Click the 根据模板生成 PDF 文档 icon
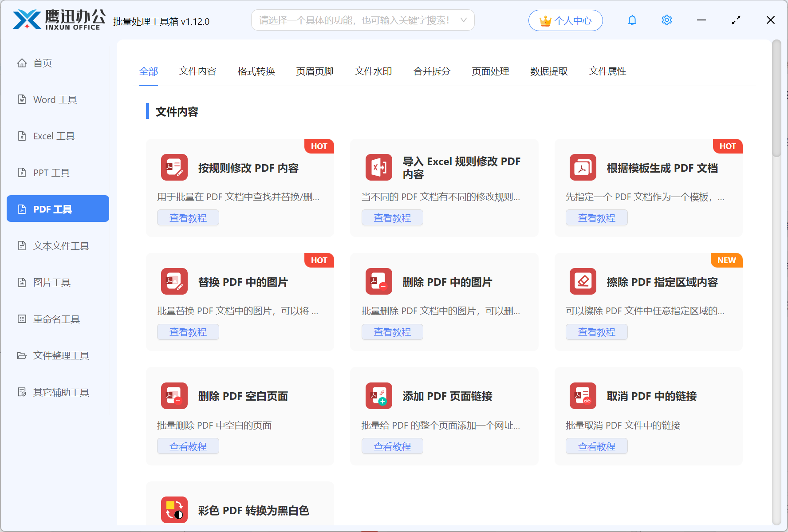The image size is (788, 532). tap(583, 167)
